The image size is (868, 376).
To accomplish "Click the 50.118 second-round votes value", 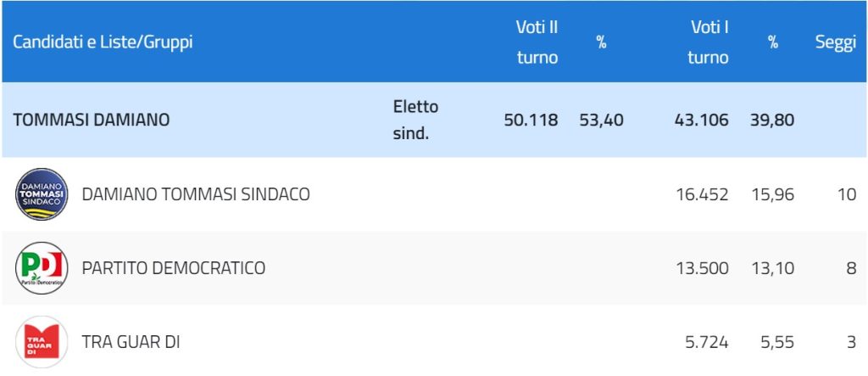I will click(x=531, y=121).
